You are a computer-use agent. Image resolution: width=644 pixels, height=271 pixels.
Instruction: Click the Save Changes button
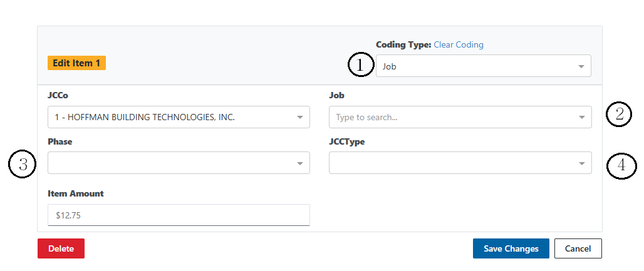[x=511, y=248]
